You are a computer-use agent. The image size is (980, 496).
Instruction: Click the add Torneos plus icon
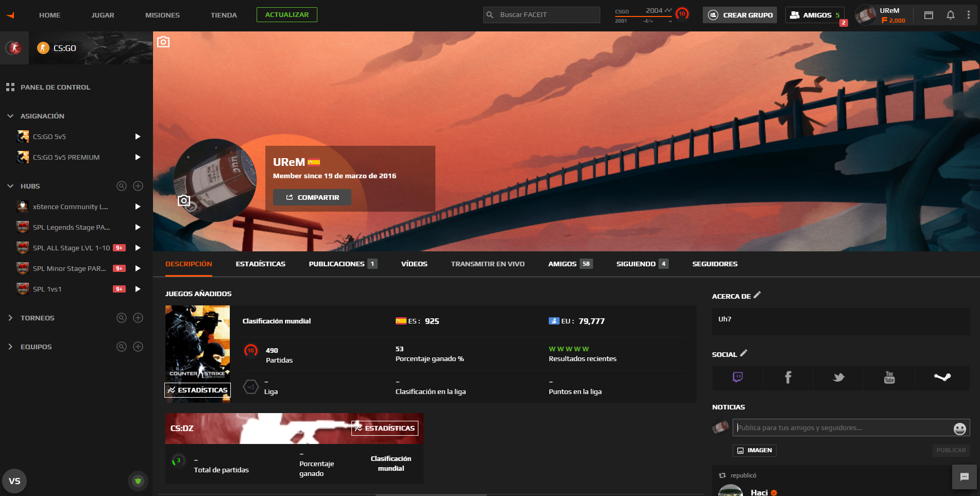tap(138, 318)
